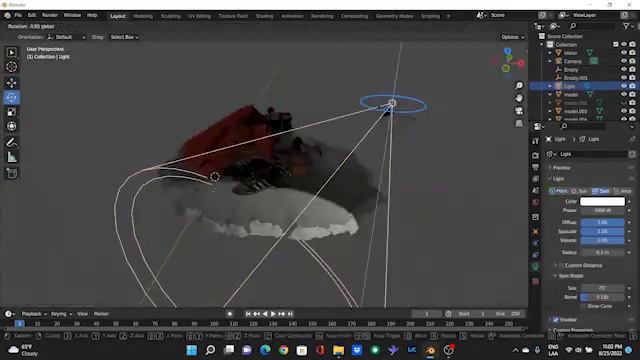Open the Physics properties tab
This screenshot has width=640, height=360.
536,243
